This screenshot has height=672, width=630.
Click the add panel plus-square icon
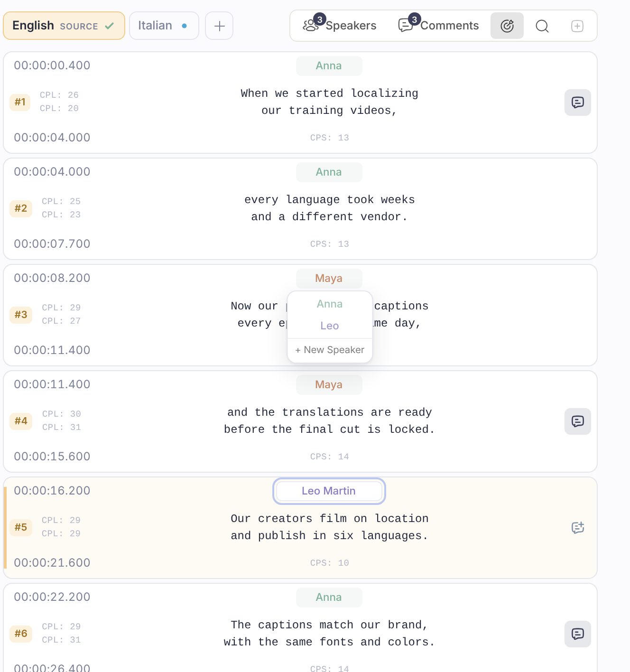pos(577,26)
